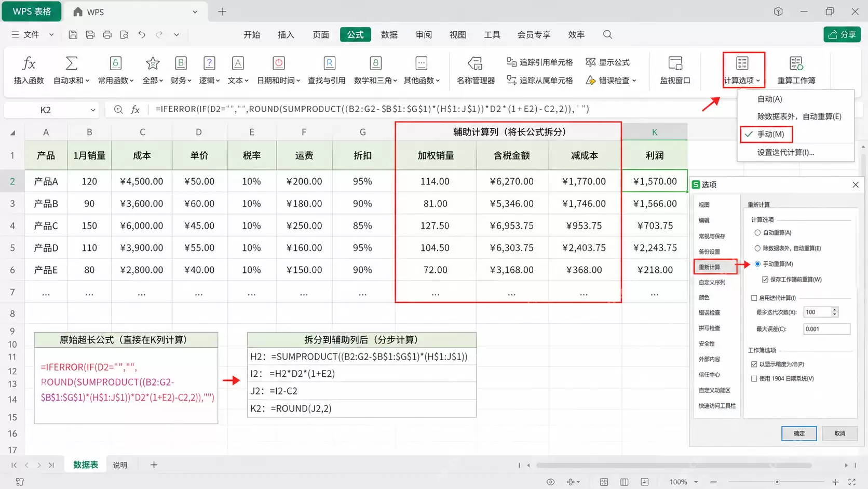
Task: Open the WPS tab dropdown chevron
Action: coord(195,12)
